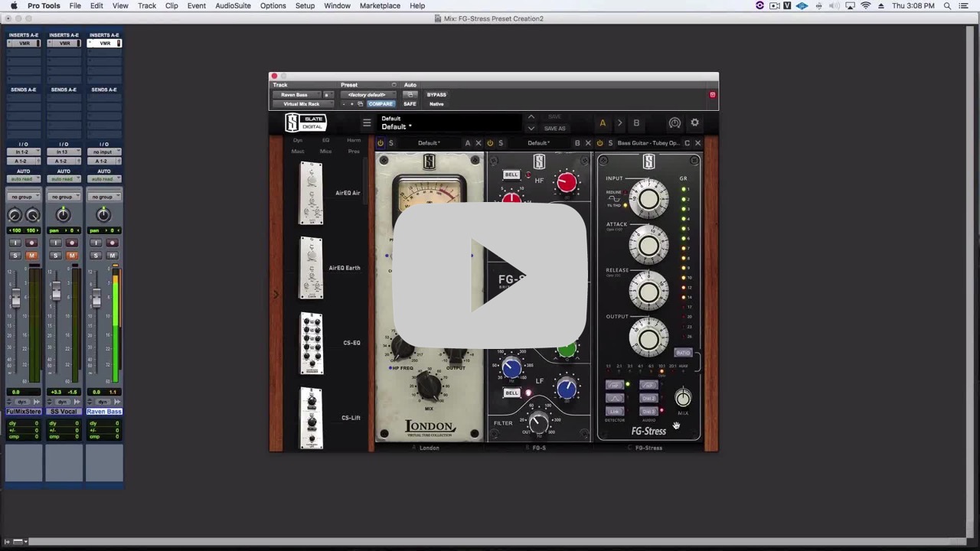Toggle Dist 2 audio mode on FG-Stress

[648, 399]
